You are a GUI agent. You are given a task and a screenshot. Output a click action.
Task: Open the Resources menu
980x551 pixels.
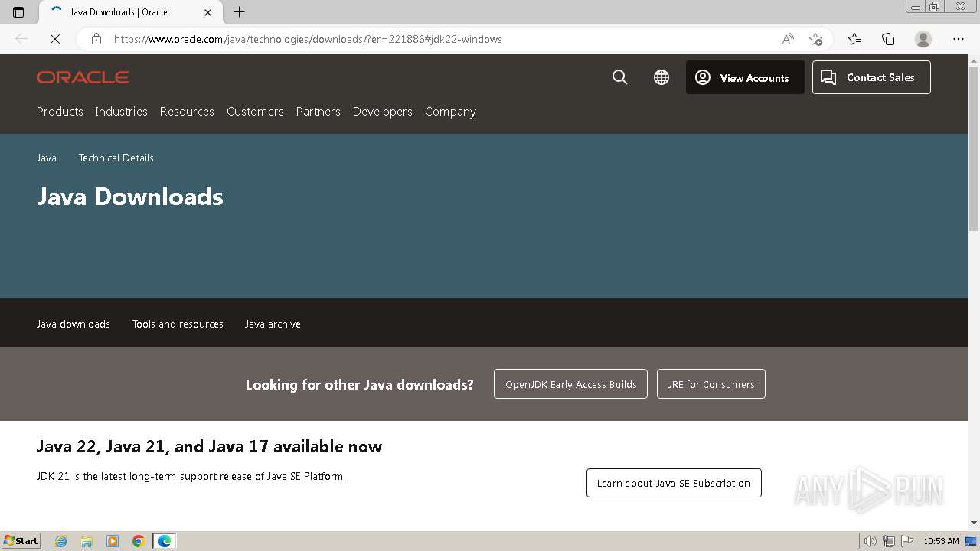coord(187,111)
